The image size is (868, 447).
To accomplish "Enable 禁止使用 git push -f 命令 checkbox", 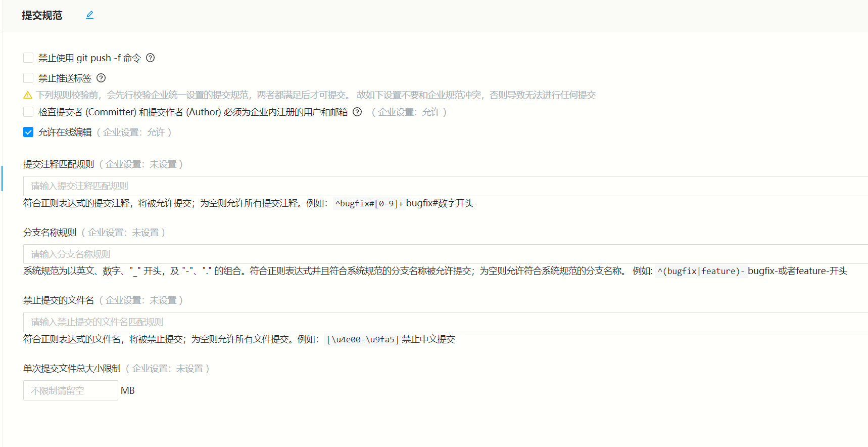I will 28,58.
